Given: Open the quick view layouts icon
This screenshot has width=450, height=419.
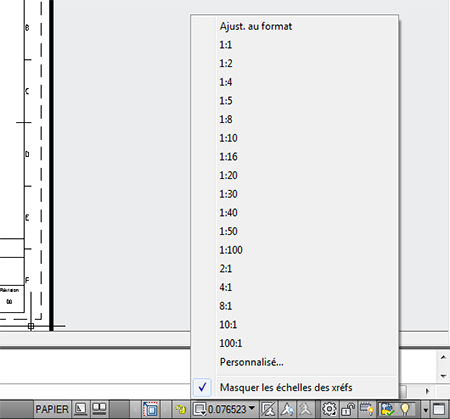Looking at the screenshot, I should click(80, 409).
